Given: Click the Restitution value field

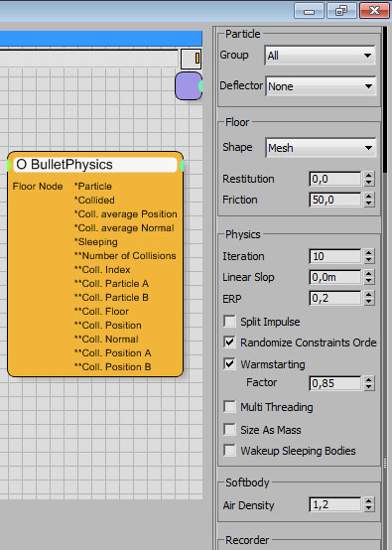Looking at the screenshot, I should (x=334, y=179).
